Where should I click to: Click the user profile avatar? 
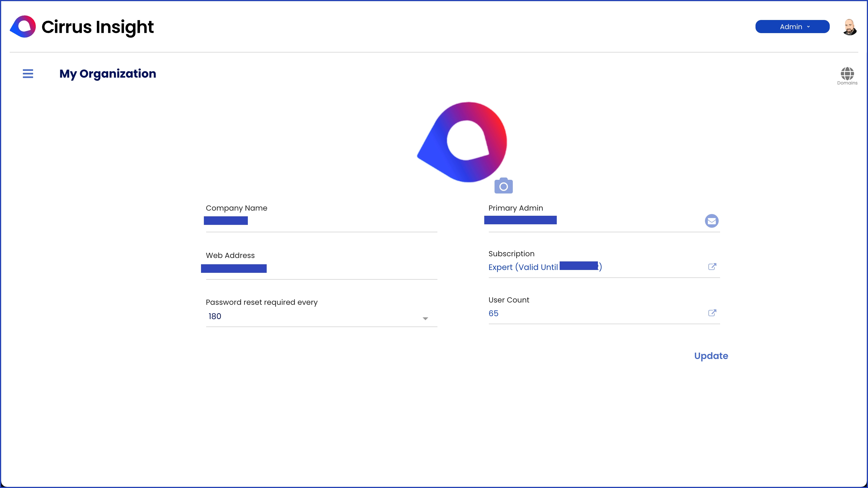[849, 27]
